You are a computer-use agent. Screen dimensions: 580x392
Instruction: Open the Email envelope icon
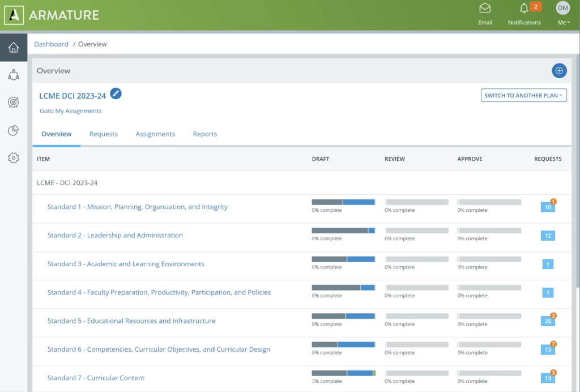tap(485, 8)
